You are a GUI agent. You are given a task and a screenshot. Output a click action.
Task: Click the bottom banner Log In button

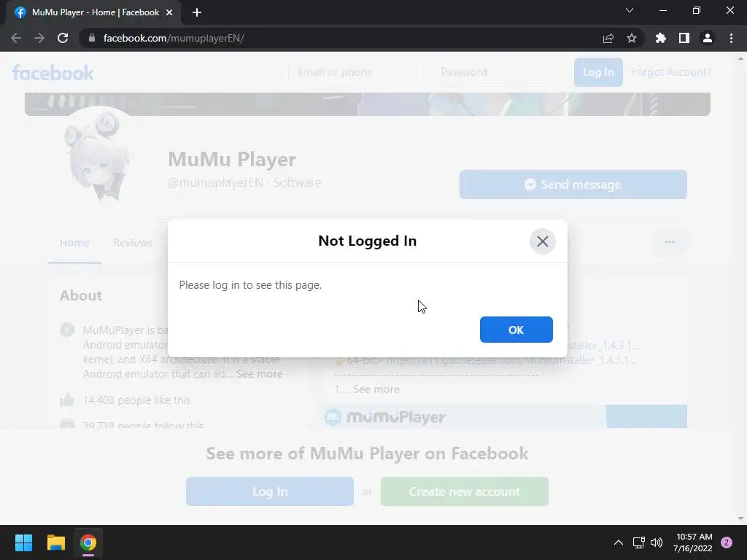(270, 491)
